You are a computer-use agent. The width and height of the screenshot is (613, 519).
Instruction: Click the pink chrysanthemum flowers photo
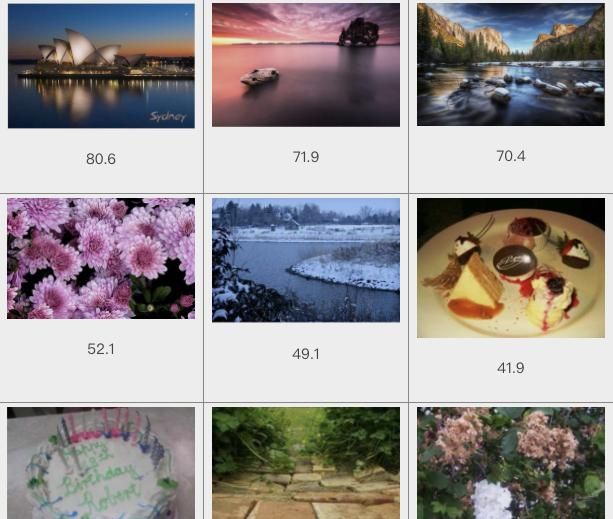coord(101,258)
